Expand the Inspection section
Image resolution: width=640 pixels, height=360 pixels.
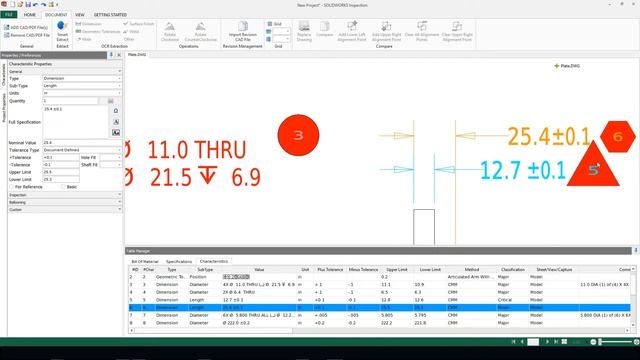[65, 195]
